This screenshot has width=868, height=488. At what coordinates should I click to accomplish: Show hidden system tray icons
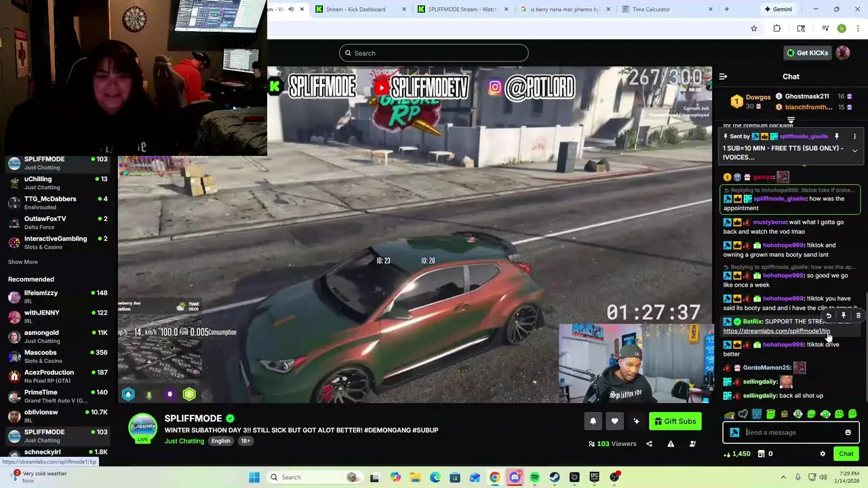pyautogui.click(x=783, y=477)
